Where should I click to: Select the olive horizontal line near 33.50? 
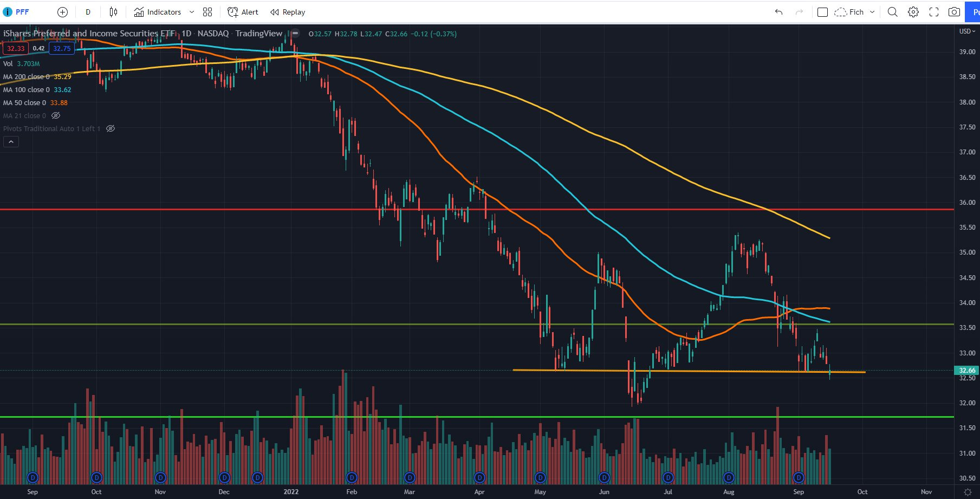pyautogui.click(x=477, y=324)
